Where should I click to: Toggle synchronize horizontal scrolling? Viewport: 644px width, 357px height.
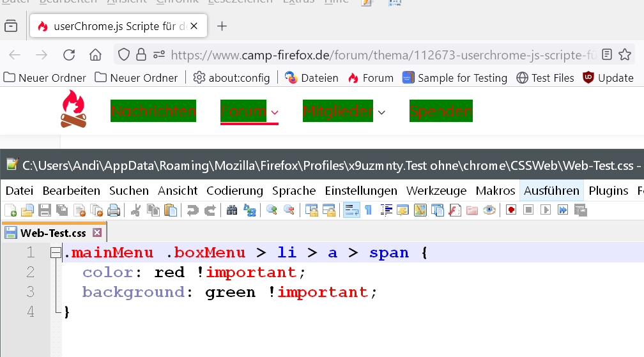(328, 211)
